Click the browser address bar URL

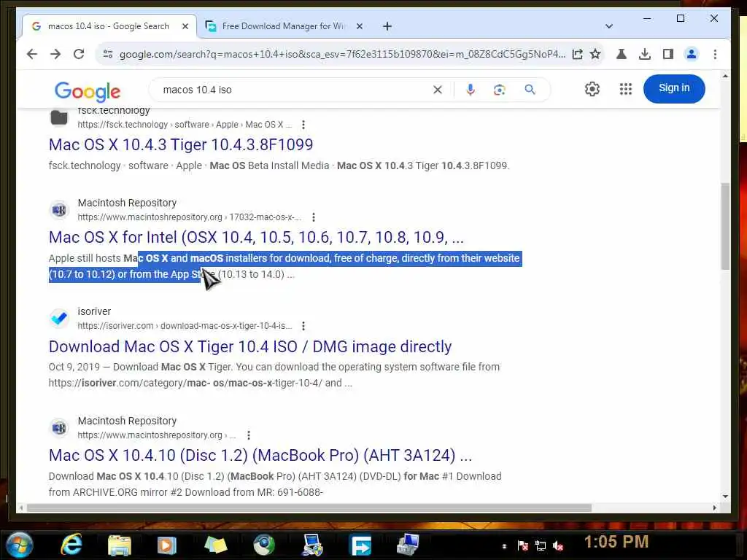(343, 54)
